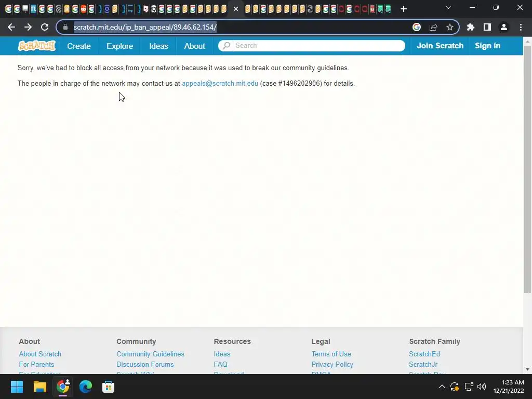The image size is (532, 399).
Task: Reload the current Scratch page
Action: click(45, 27)
